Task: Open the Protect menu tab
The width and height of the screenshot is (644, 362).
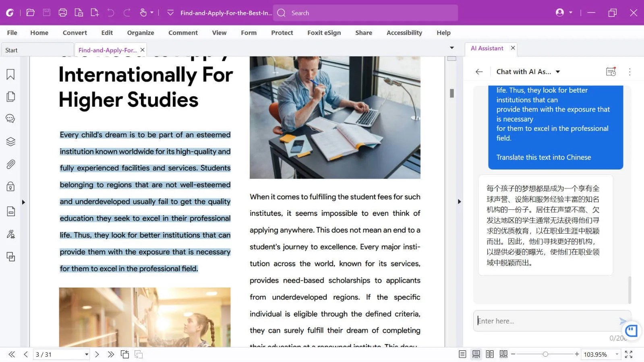Action: point(282,33)
